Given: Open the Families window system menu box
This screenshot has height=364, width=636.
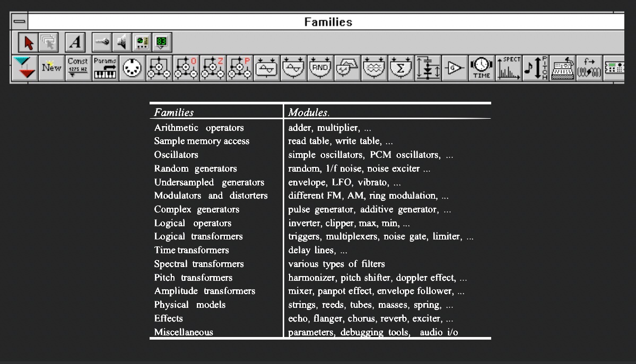Looking at the screenshot, I should point(19,22).
